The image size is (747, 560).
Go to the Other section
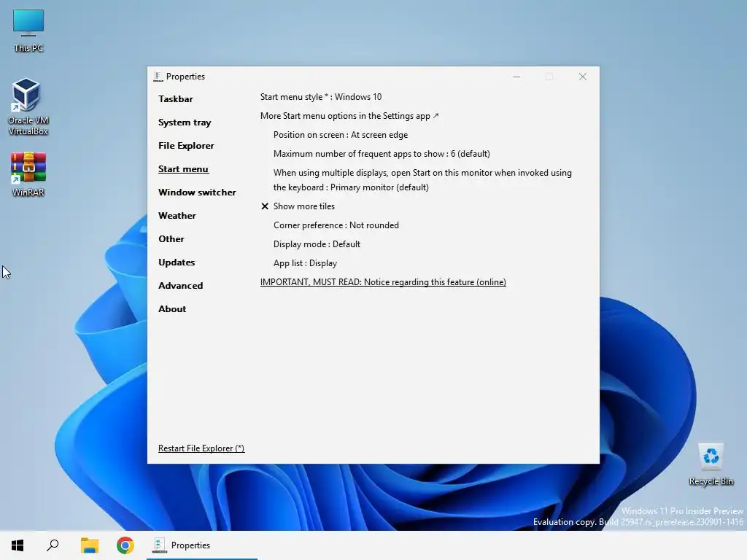[x=171, y=239]
